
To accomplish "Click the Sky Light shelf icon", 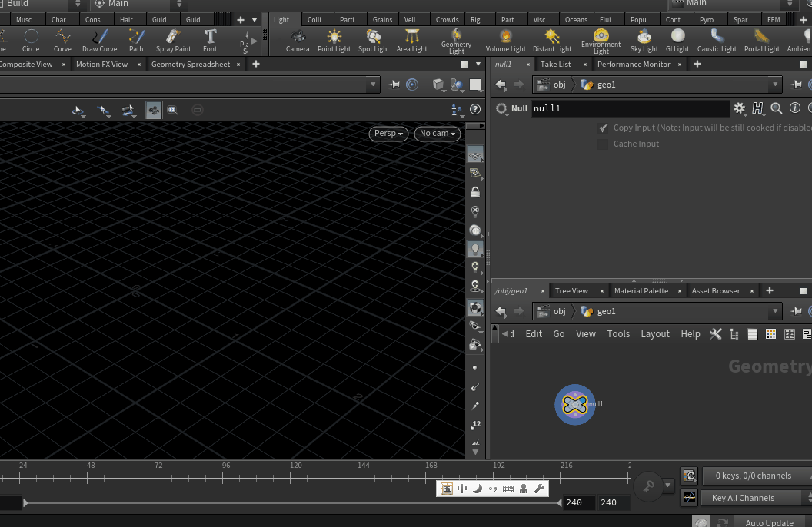I will [x=644, y=40].
